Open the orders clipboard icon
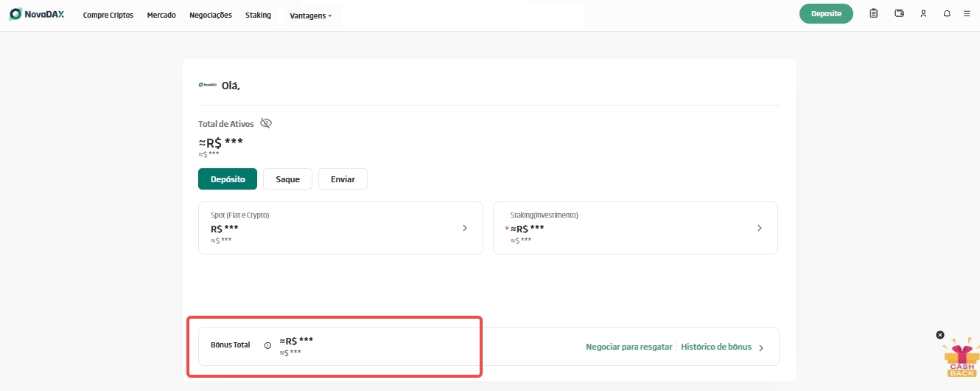The height and width of the screenshot is (391, 980). coord(874,13)
